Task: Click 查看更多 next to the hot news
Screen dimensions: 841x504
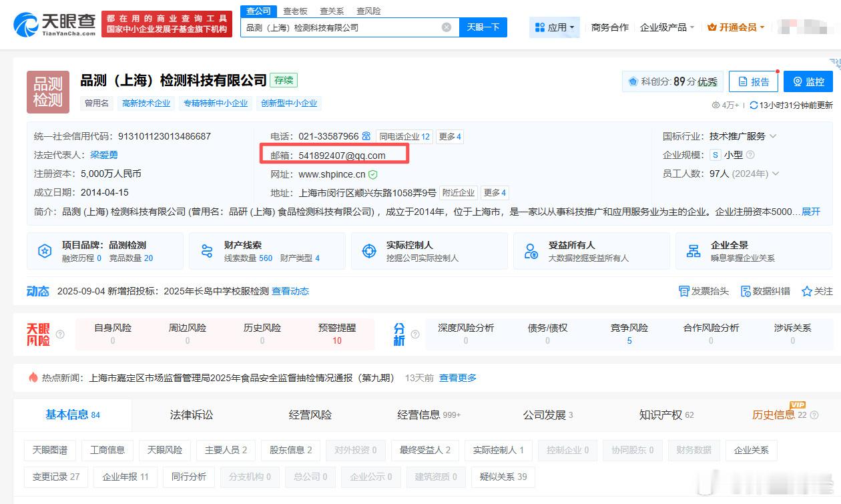Action: tap(458, 378)
